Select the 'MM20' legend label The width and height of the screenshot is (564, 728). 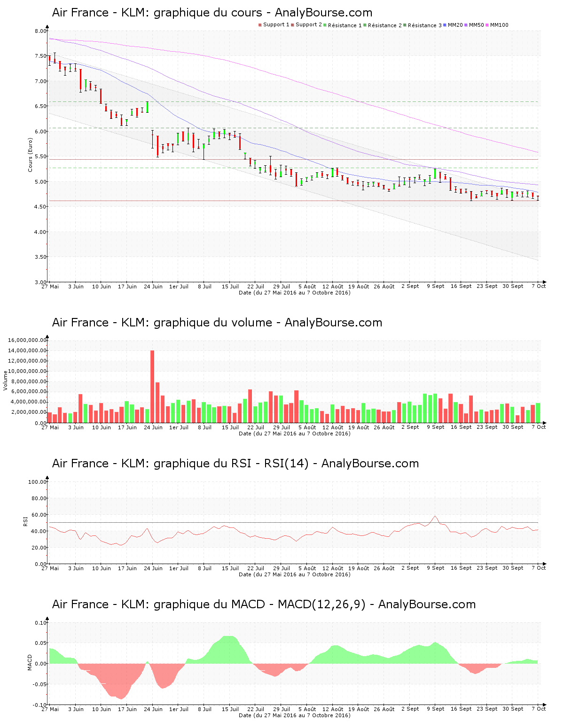tap(455, 25)
